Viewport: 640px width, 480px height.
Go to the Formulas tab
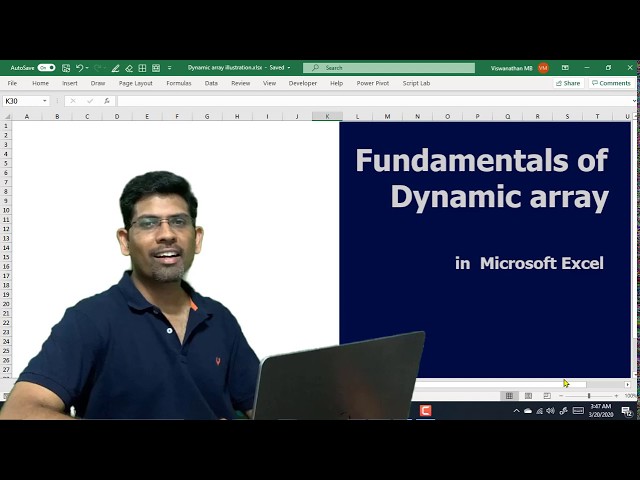tap(179, 83)
